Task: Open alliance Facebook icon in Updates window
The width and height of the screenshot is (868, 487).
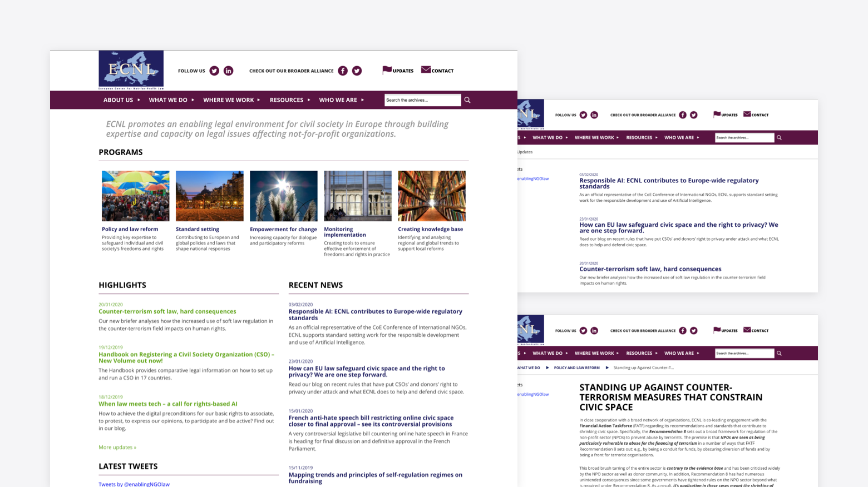Action: point(683,115)
